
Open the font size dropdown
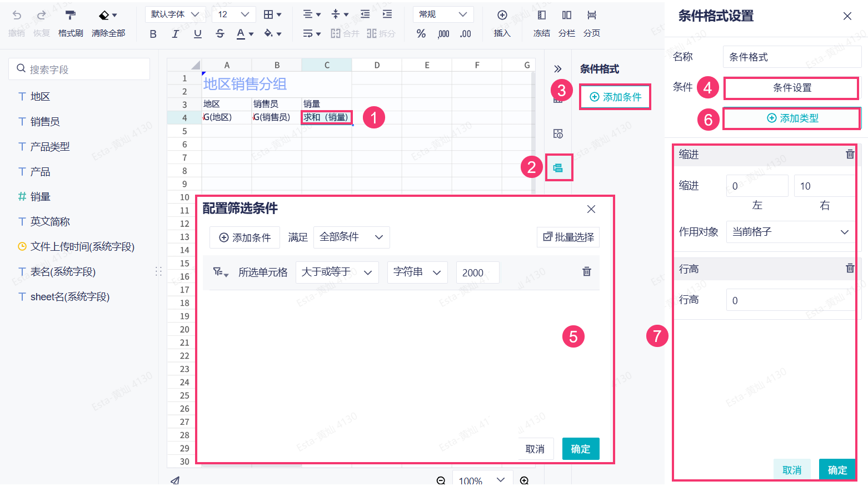[x=234, y=14]
